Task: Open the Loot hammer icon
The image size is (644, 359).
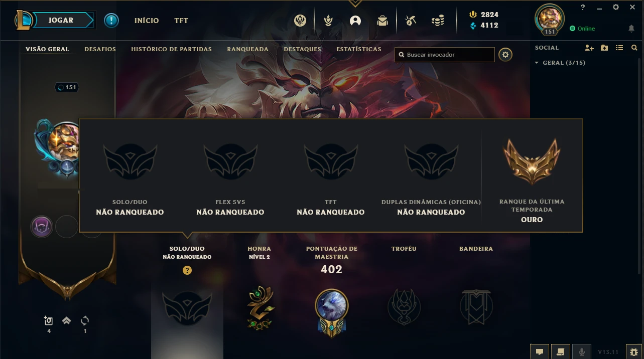Action: pyautogui.click(x=411, y=21)
